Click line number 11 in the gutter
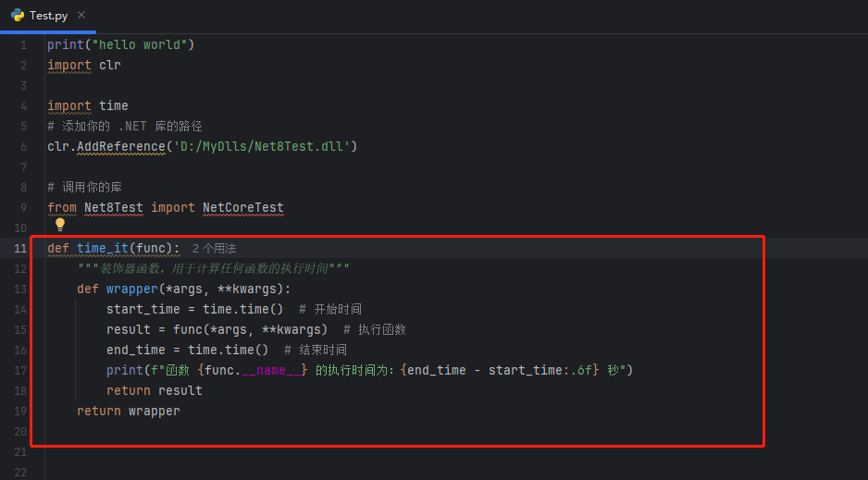Viewport: 868px width, 480px height. click(20, 248)
